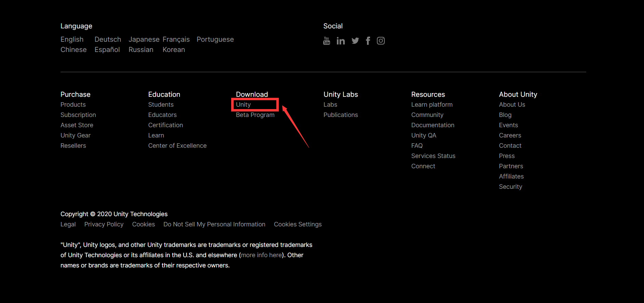This screenshot has height=303, width=644.
Task: Switch language to Chinese
Action: pyautogui.click(x=74, y=50)
